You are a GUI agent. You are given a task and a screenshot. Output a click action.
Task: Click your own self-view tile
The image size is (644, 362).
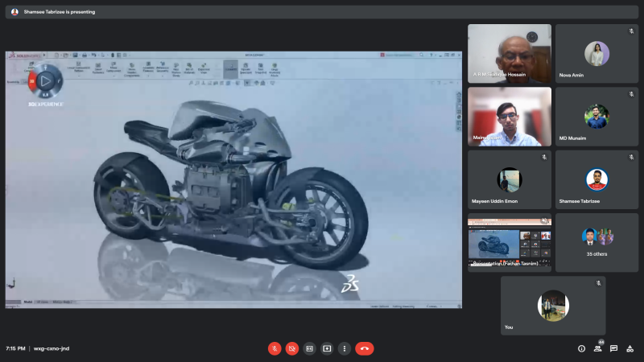point(553,306)
